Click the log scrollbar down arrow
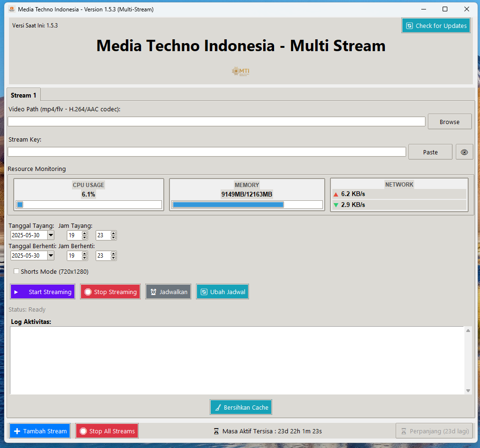 click(468, 390)
